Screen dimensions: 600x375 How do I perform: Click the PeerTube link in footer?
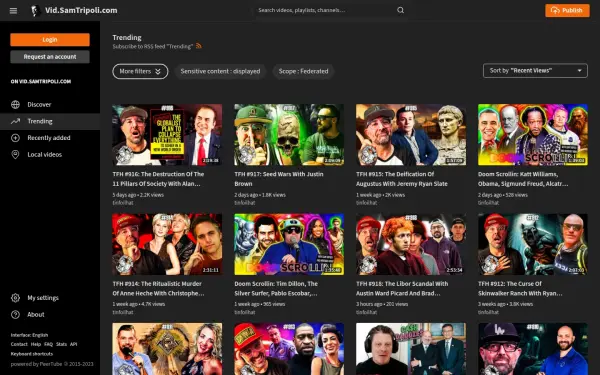51,364
